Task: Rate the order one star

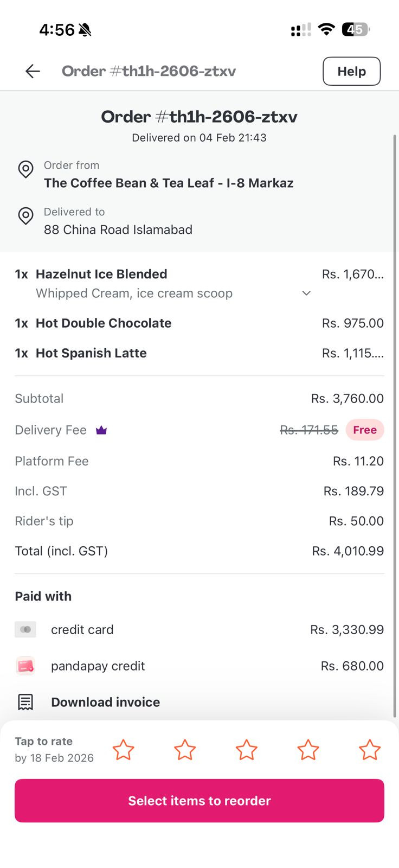Action: pyautogui.click(x=123, y=750)
